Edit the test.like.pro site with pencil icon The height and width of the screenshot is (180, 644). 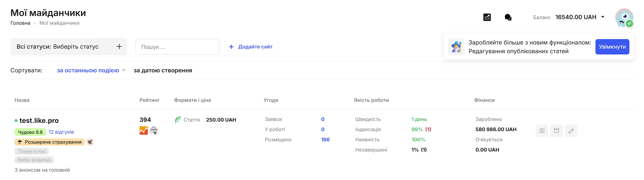[x=571, y=131]
